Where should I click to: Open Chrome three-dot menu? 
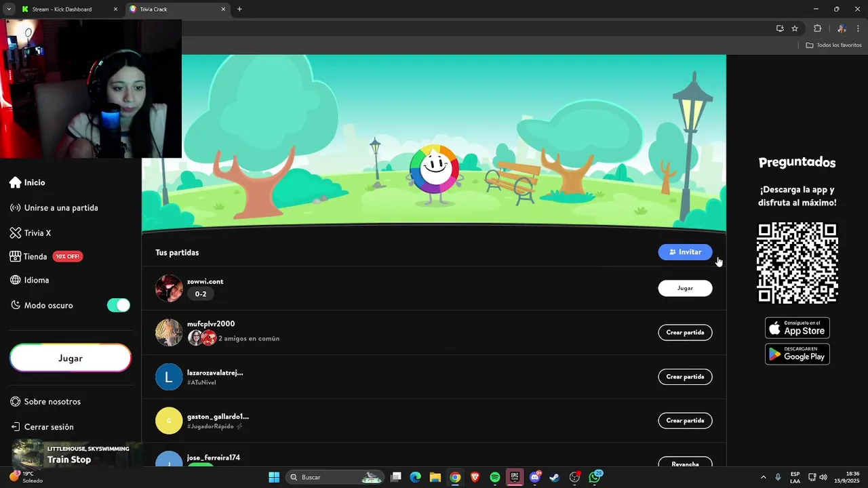pyautogui.click(x=858, y=28)
